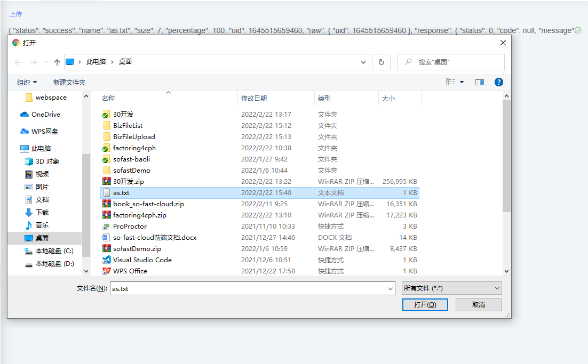The image size is (588, 364).
Task: Select so-fast-cloud前端文档.docx document
Action: click(x=155, y=238)
